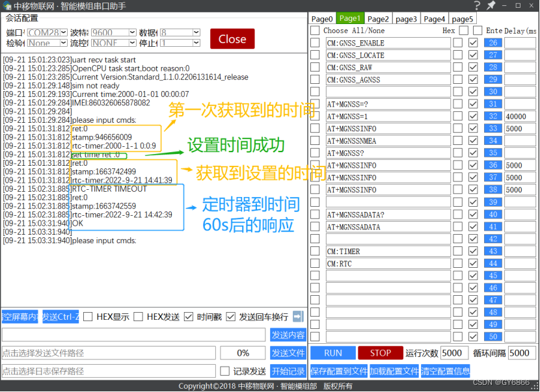Viewport: 540px width, 392px height.
Task: Click the pin-on-top icon in titlebar
Action: click(491, 5)
